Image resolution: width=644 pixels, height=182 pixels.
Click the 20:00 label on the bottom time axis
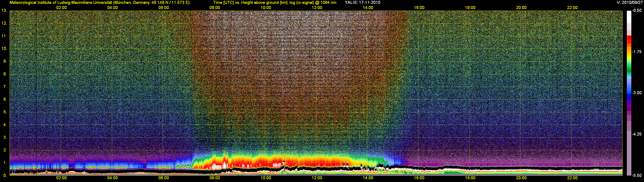[x=521, y=178]
